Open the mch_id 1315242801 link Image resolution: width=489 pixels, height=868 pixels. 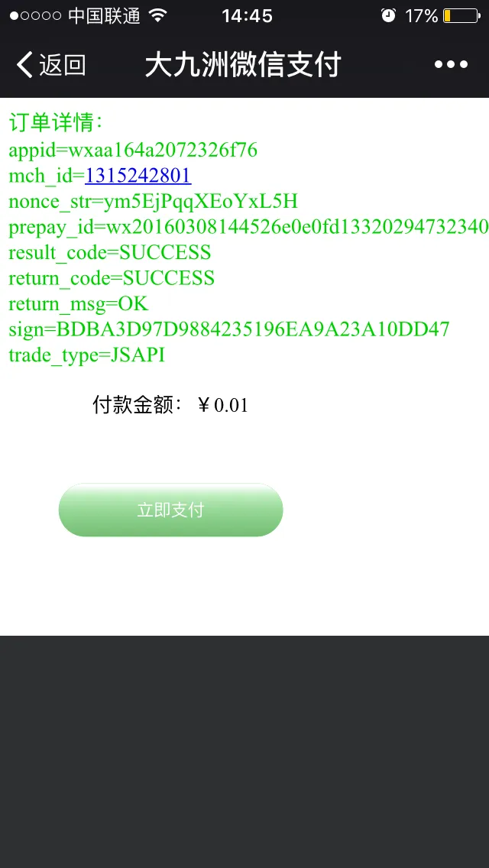(x=138, y=176)
